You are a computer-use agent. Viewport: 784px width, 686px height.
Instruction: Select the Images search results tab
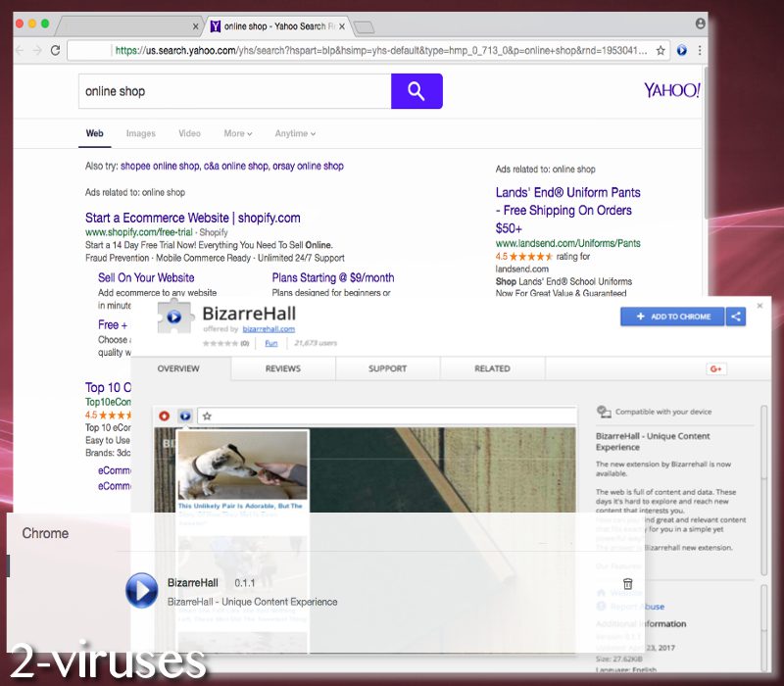click(140, 133)
